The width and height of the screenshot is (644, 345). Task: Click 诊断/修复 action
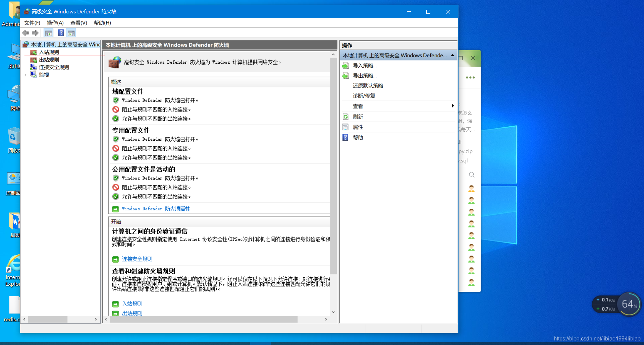[364, 96]
